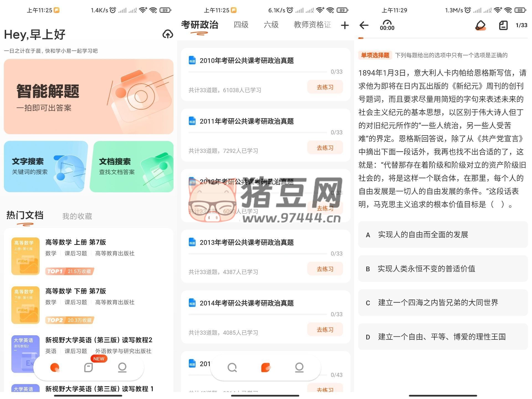
Task: Choose option C 四海之内皆兄弟的大同世界
Action: pyautogui.click(x=443, y=303)
